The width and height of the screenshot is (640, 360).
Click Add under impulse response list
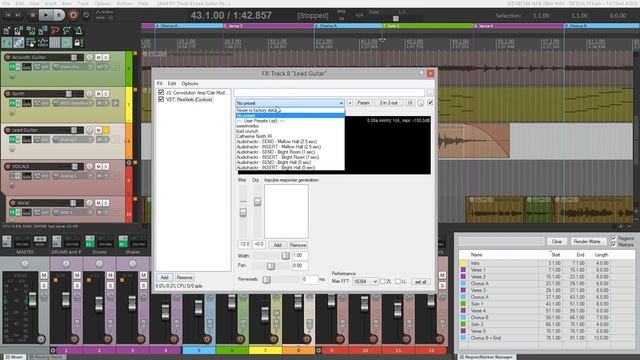click(278, 245)
